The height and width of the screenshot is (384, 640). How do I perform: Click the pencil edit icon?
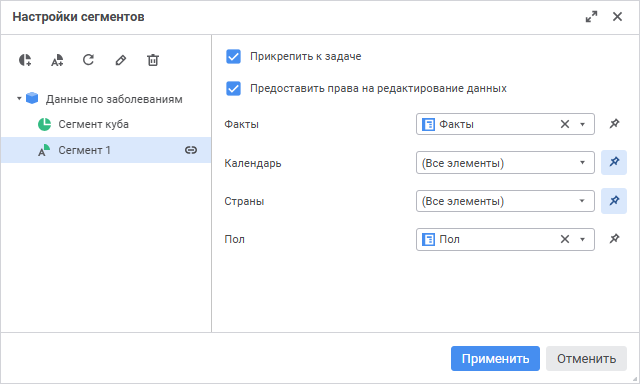(120, 60)
